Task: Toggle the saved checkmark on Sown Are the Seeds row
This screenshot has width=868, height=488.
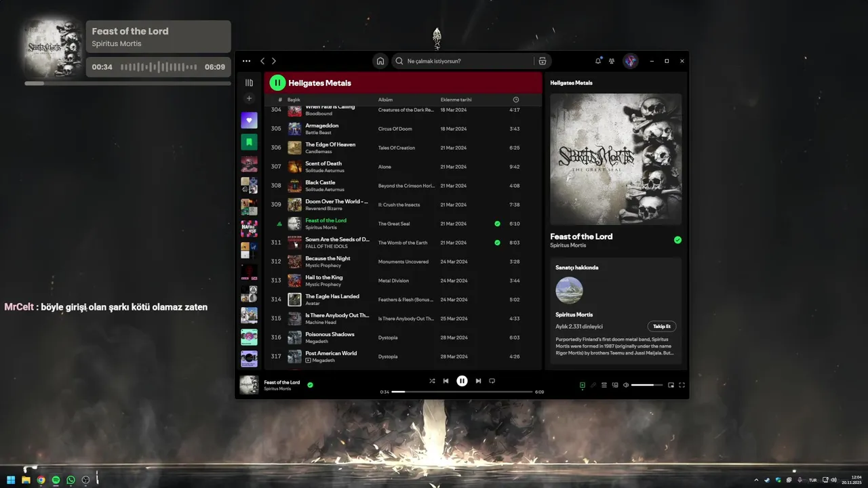Action: click(x=498, y=243)
